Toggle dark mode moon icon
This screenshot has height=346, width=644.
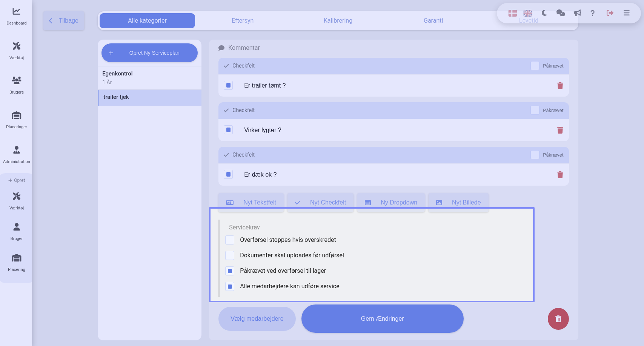[544, 13]
